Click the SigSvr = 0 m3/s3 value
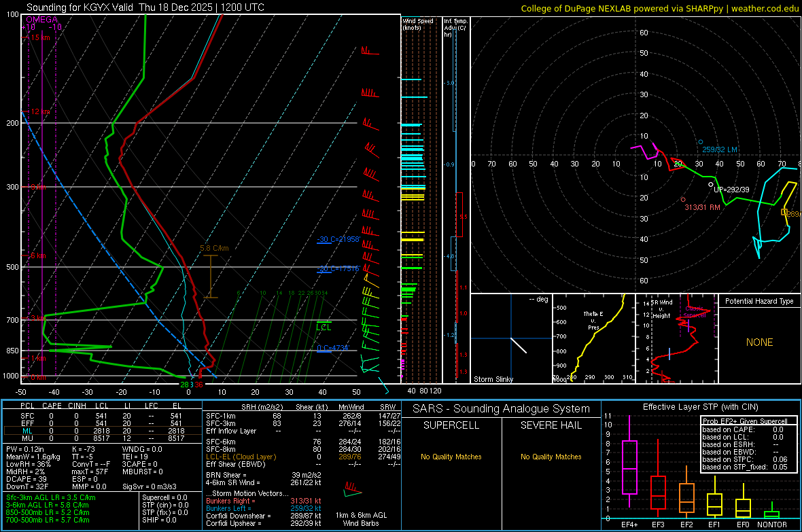 coord(150,486)
